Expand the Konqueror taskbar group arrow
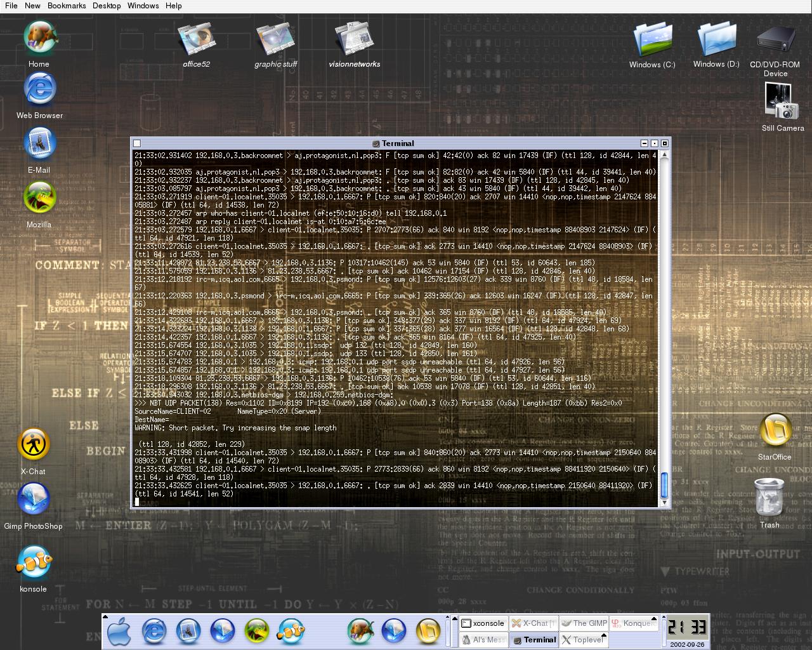 (x=654, y=619)
